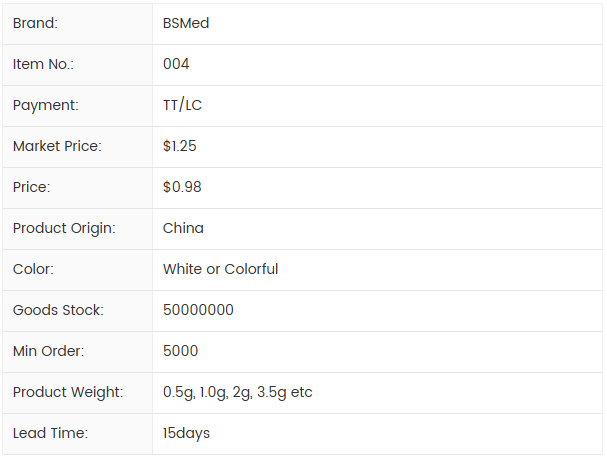Viewport: 607px width, 459px height.
Task: Select the $1.25 market price
Action: point(180,146)
